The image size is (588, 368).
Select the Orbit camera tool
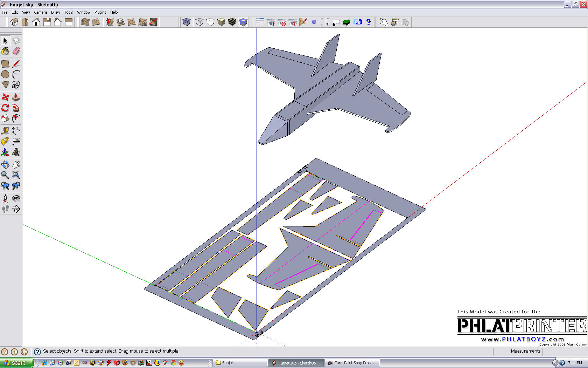(x=5, y=164)
